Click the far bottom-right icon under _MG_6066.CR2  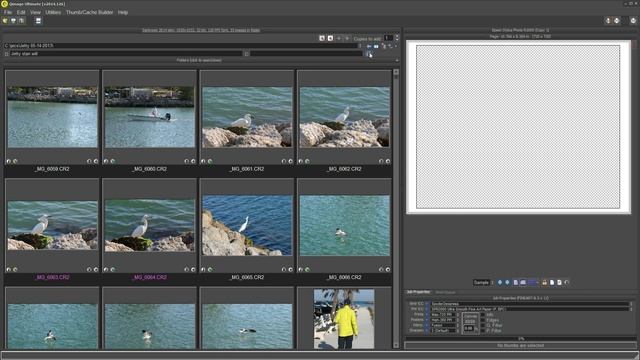(x=388, y=269)
